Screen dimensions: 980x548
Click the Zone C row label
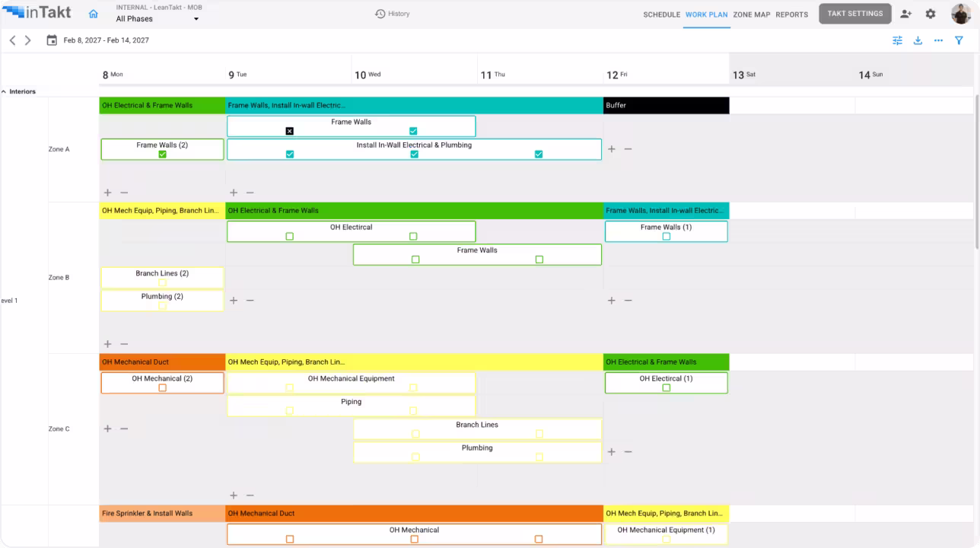pyautogui.click(x=59, y=429)
